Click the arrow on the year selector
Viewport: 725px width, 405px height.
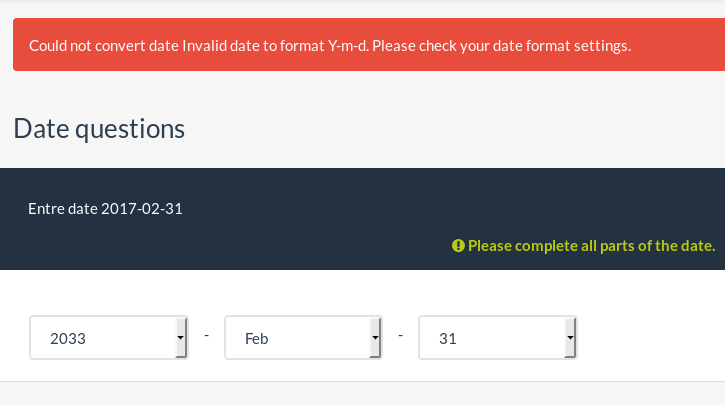coord(180,338)
